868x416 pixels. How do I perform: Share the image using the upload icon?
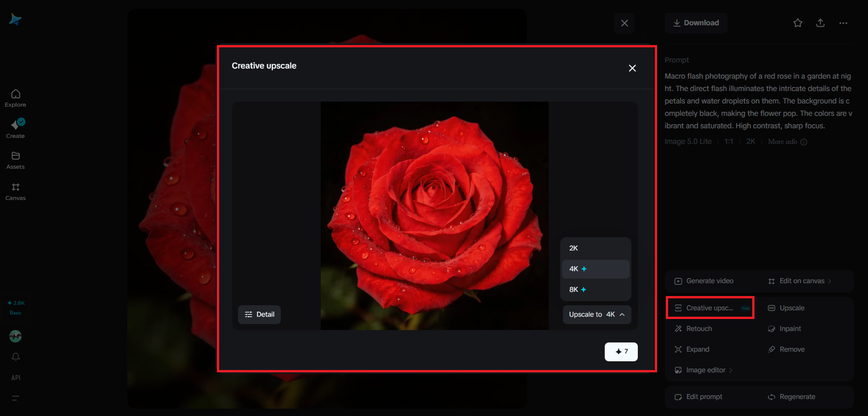[820, 23]
